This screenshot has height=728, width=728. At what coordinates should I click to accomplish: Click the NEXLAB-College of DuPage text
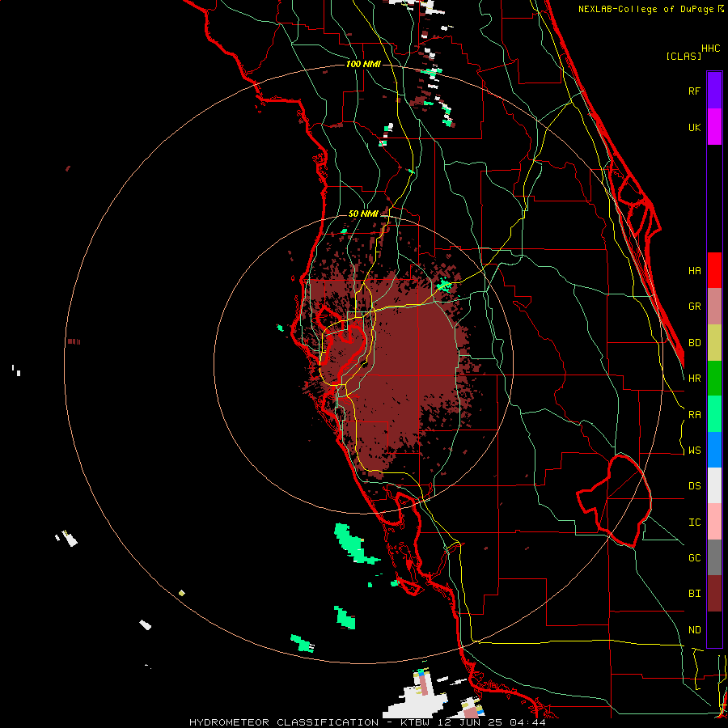[646, 9]
